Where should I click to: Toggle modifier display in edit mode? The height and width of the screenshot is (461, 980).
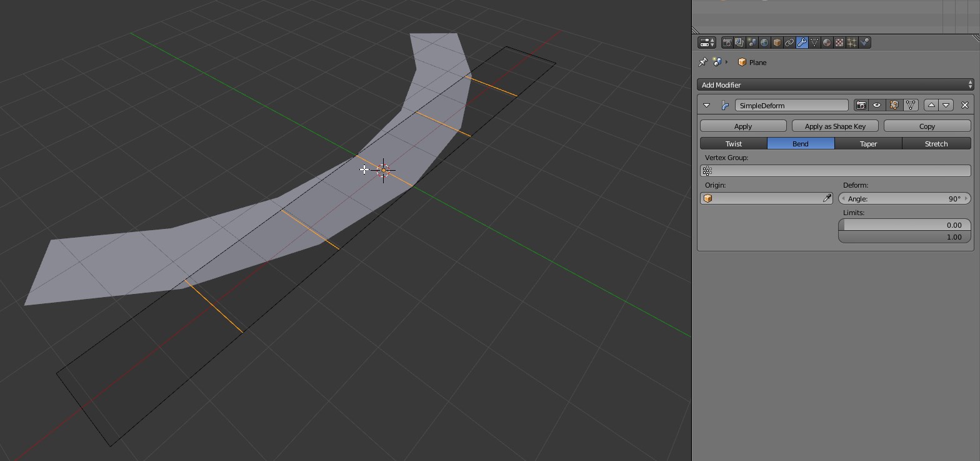[x=894, y=105]
